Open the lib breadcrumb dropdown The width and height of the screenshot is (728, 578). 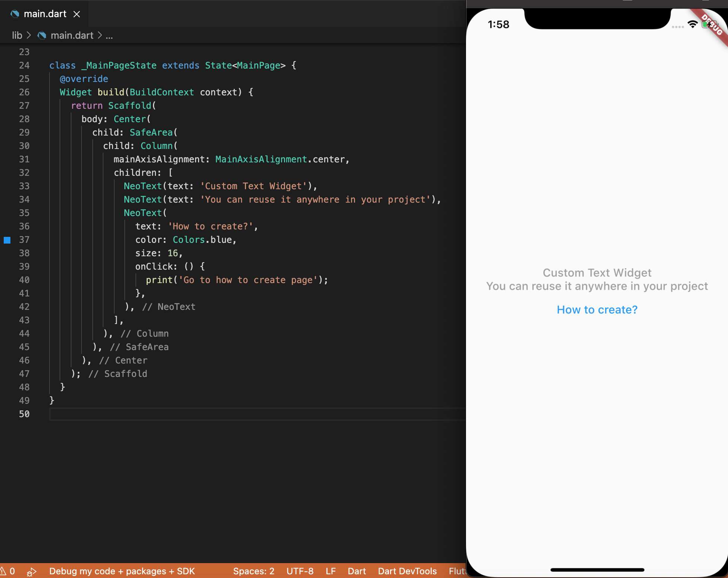click(17, 35)
